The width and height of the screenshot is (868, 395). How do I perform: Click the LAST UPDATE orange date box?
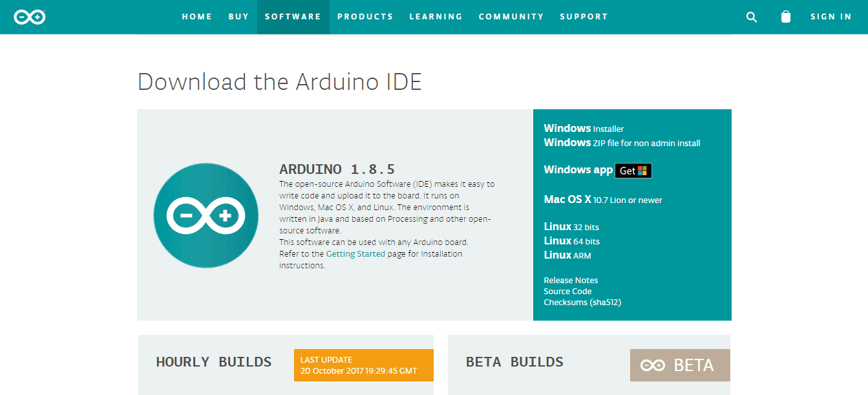(364, 365)
